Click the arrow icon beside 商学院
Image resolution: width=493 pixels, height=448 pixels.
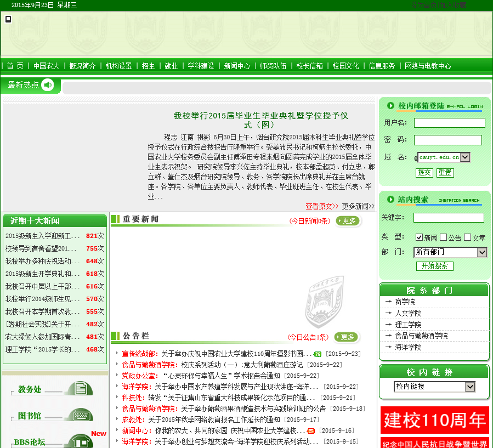tap(388, 301)
